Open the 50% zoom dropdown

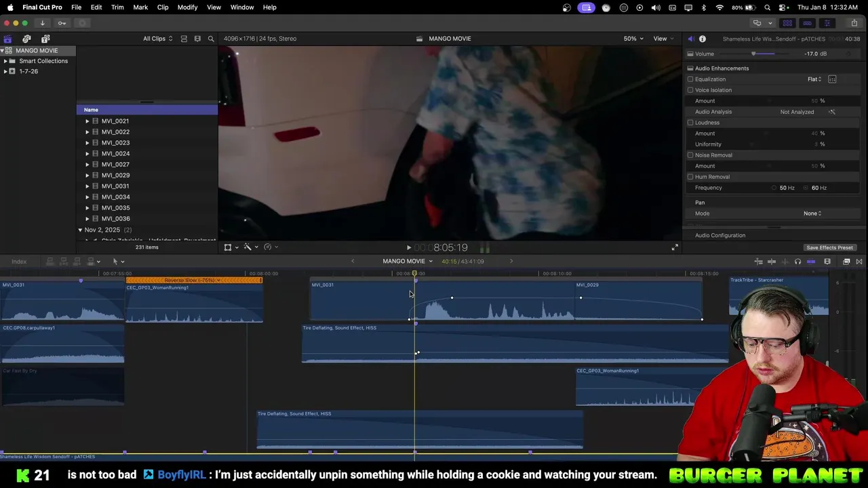pos(633,39)
